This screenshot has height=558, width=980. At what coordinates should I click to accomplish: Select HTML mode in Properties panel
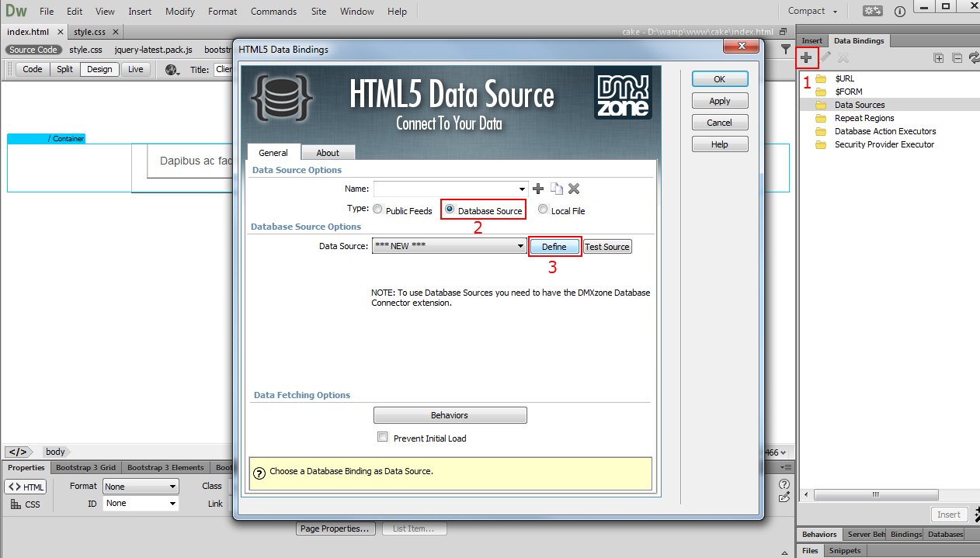click(26, 487)
